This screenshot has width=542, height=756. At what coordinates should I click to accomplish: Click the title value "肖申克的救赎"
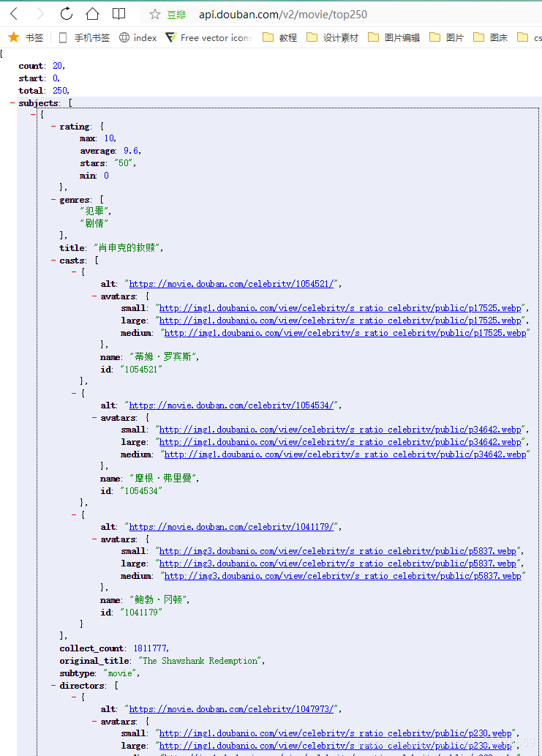127,247
